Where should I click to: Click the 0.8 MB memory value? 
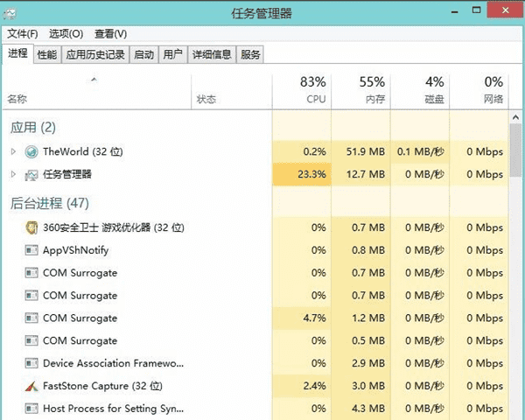[x=368, y=250]
